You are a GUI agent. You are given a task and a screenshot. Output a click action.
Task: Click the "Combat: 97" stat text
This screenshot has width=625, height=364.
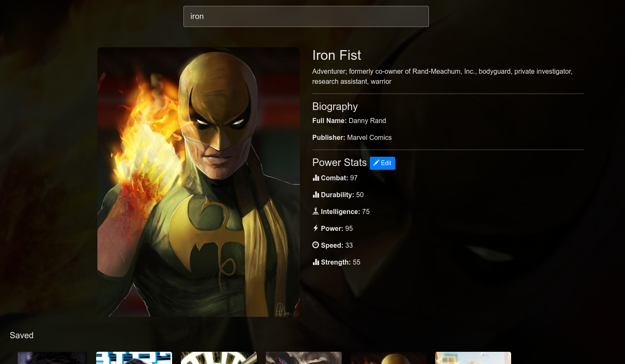coord(339,178)
